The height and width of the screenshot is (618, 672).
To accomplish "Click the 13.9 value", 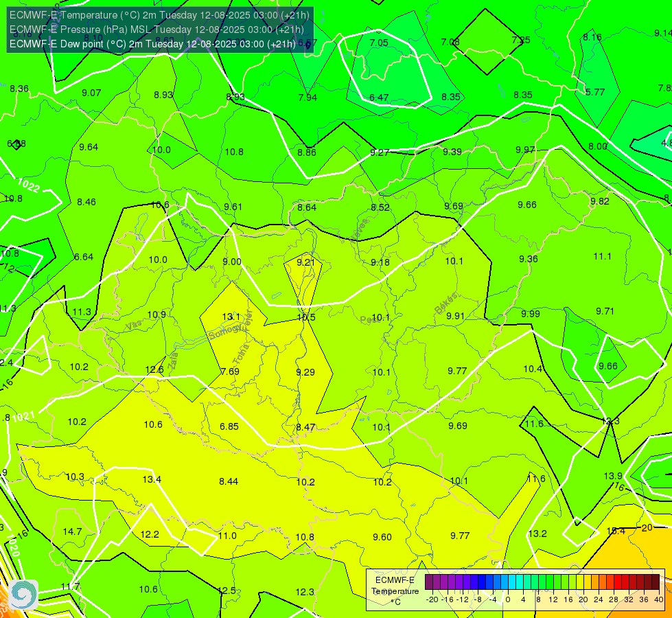I will 613,476.
